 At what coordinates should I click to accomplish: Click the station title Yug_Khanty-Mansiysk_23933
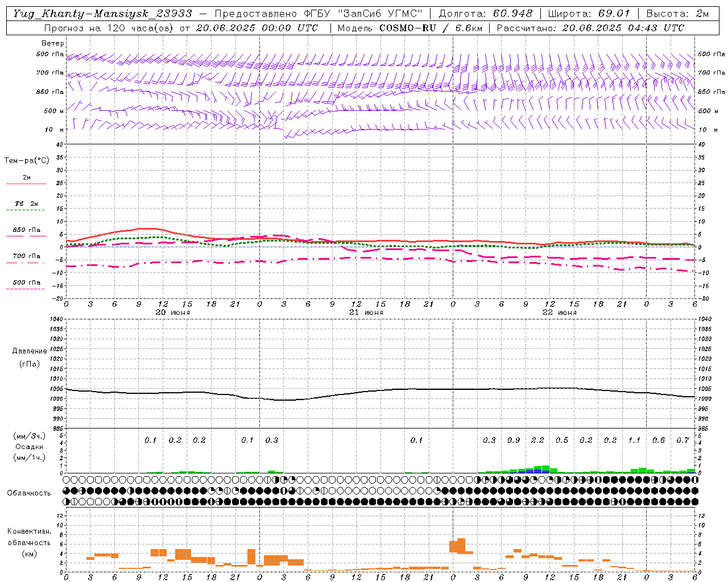tap(102, 14)
